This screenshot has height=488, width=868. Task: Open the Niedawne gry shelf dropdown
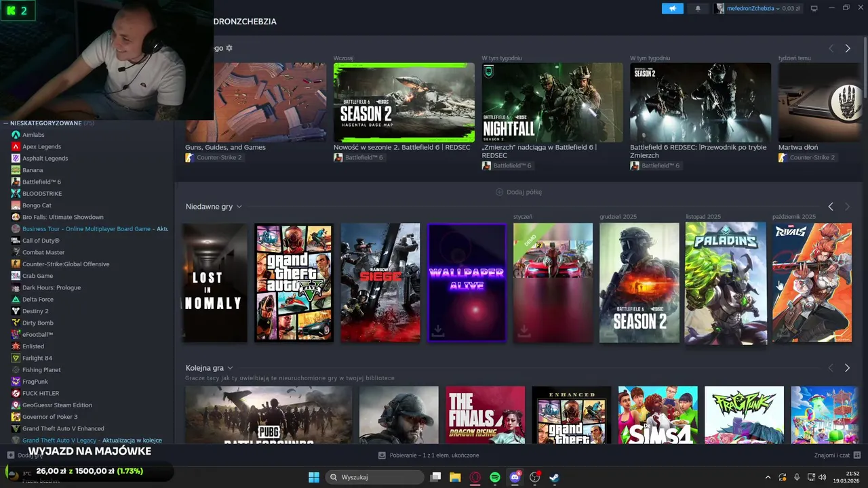[239, 207]
